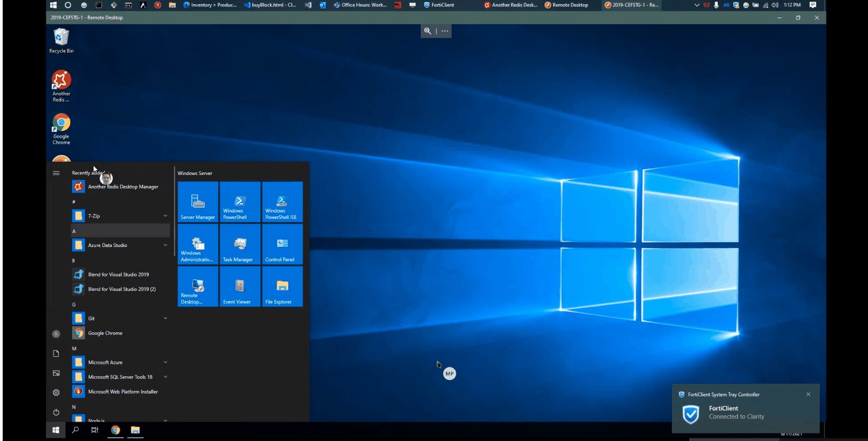Image resolution: width=868 pixels, height=441 pixels.
Task: Launch Windows PowerShell ISE tile
Action: coord(282,202)
